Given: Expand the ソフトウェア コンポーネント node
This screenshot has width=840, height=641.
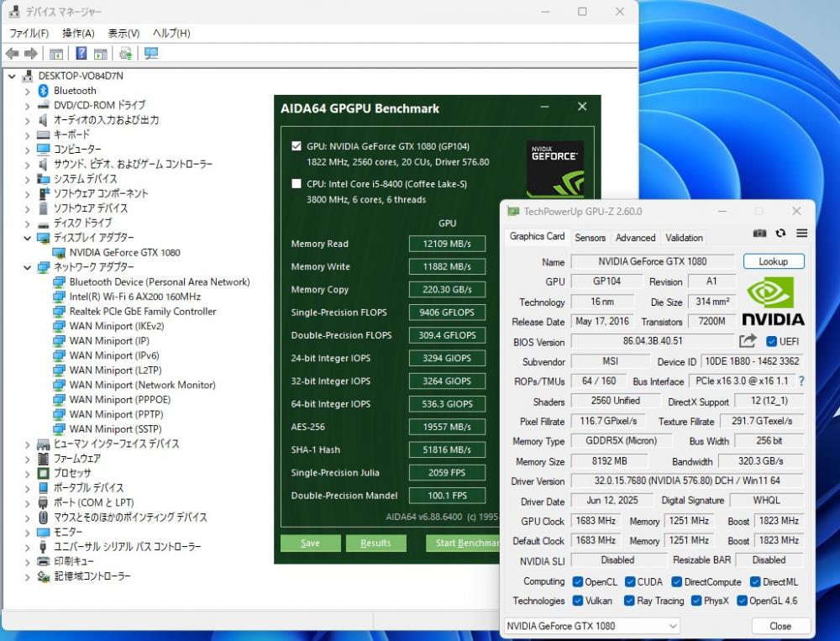Looking at the screenshot, I should 28,194.
